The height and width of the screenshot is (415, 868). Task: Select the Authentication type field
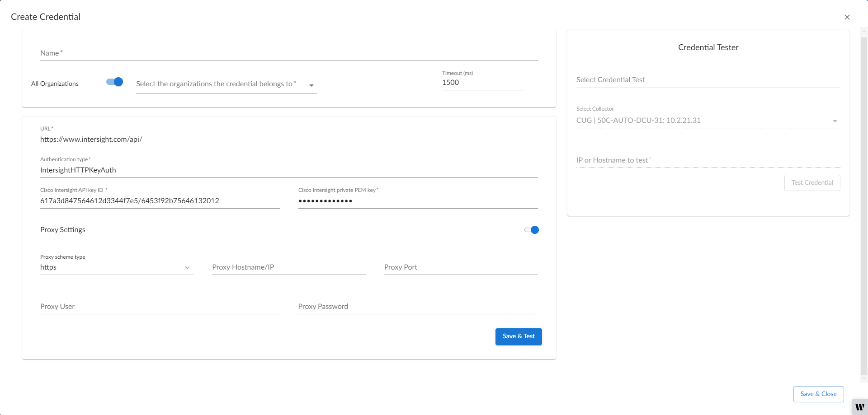pyautogui.click(x=289, y=170)
